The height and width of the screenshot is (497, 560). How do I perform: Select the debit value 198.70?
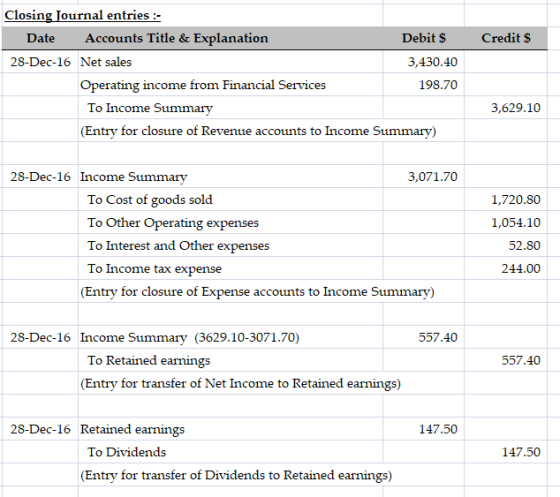pyautogui.click(x=438, y=85)
